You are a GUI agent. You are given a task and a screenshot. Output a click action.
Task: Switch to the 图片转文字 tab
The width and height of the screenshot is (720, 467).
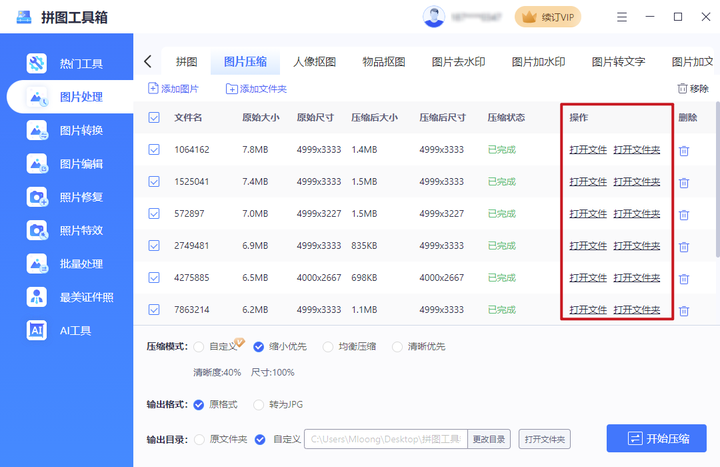618,62
